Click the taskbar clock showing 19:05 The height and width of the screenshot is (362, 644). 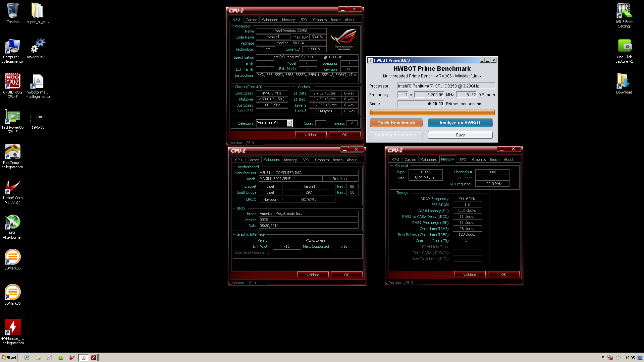630,358
